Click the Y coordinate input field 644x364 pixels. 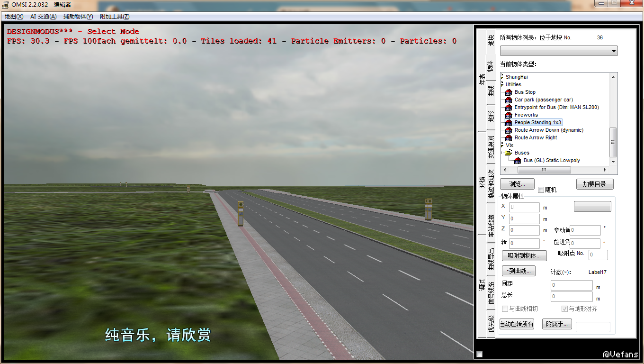(524, 218)
